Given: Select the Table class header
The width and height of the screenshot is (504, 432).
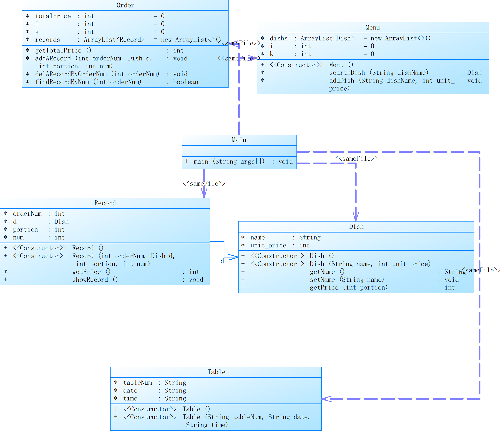Looking at the screenshot, I should (x=216, y=372).
